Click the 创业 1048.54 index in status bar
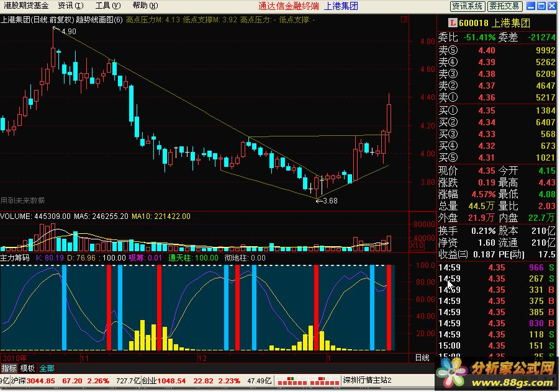Screen dimensions: 560x392 click(x=164, y=381)
